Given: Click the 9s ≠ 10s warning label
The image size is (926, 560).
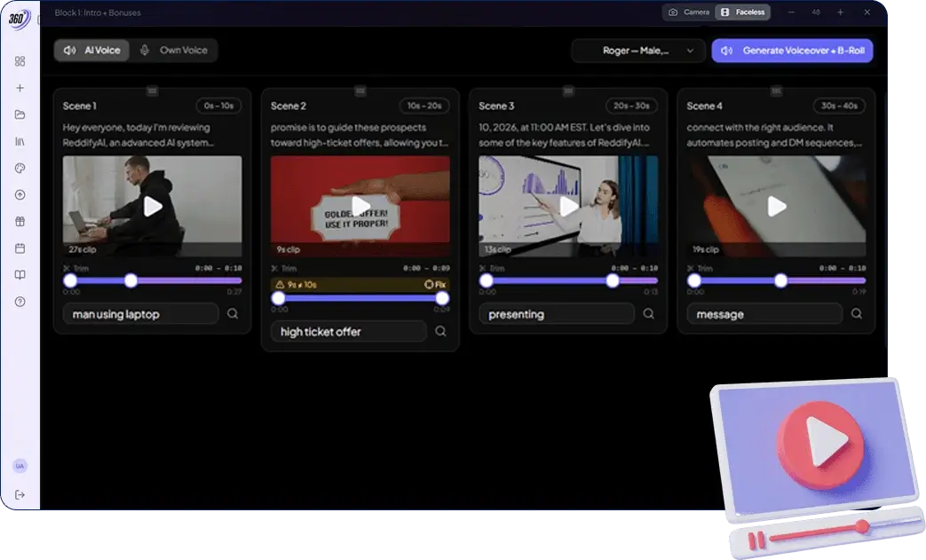Looking at the screenshot, I should point(297,284).
